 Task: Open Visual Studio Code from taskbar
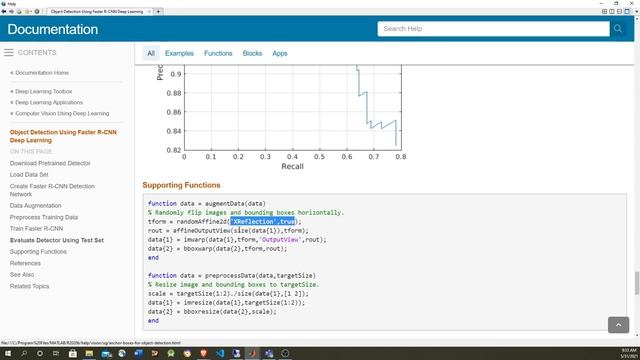[x=220, y=353]
